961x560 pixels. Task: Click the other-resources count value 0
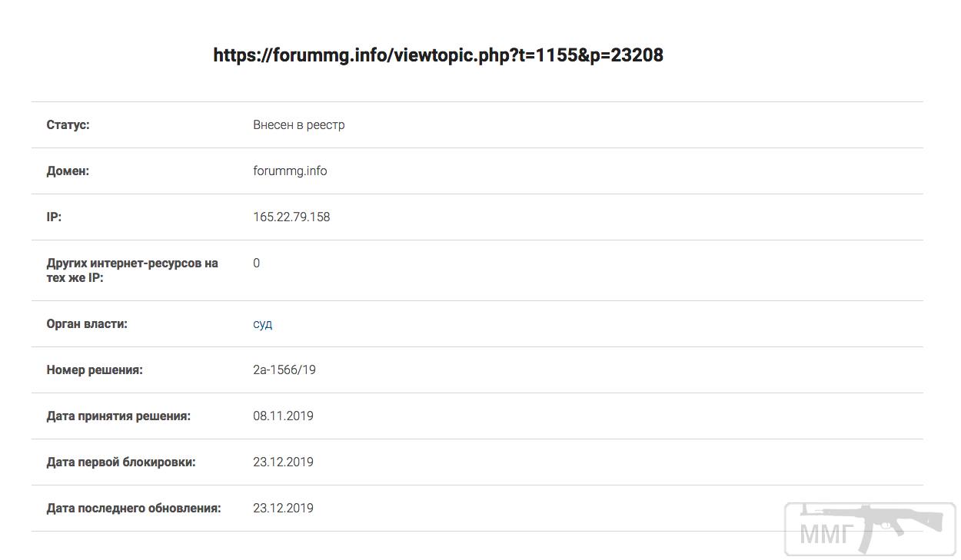click(256, 263)
